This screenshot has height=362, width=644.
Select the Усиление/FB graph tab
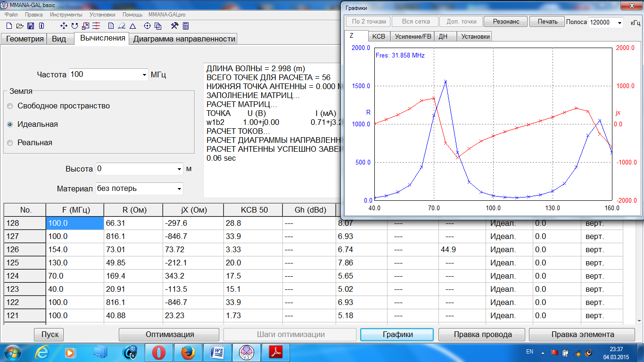[413, 36]
